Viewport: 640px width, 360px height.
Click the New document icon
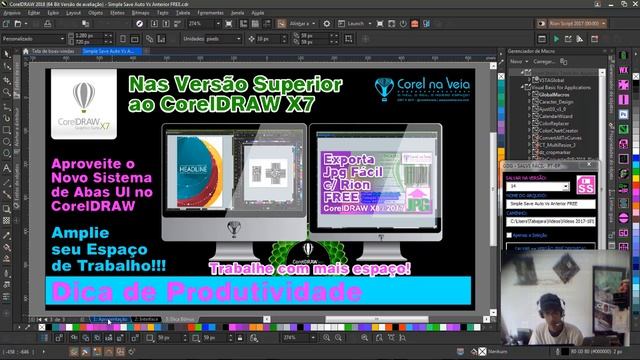[x=6, y=24]
